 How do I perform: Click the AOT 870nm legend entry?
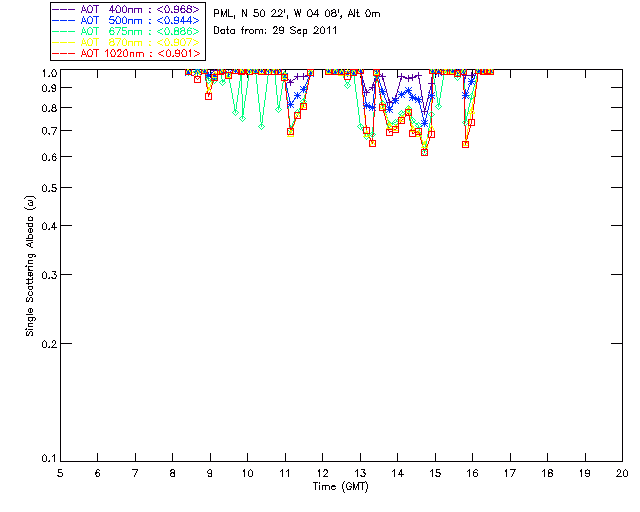(x=127, y=42)
